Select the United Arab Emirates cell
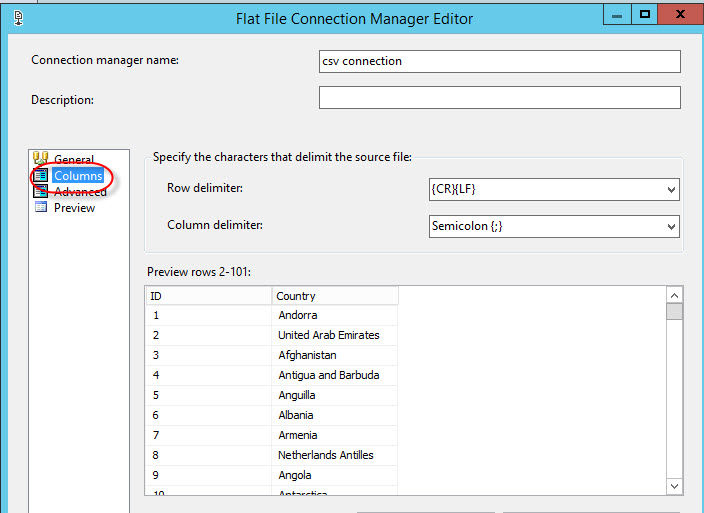The width and height of the screenshot is (704, 513). (329, 335)
